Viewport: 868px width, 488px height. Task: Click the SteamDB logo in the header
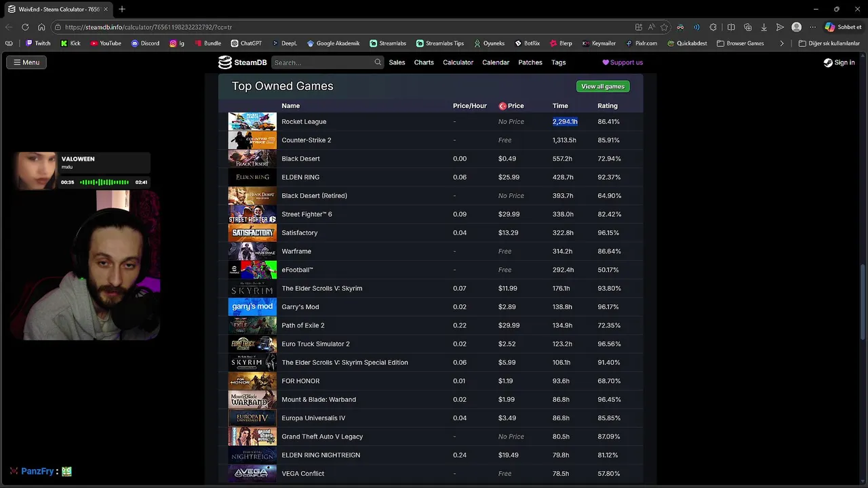coord(242,62)
